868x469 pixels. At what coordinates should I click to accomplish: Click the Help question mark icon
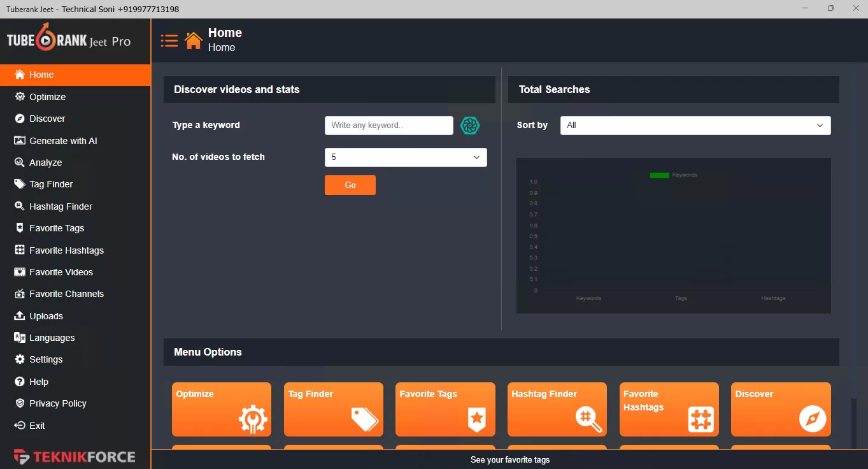(x=20, y=382)
